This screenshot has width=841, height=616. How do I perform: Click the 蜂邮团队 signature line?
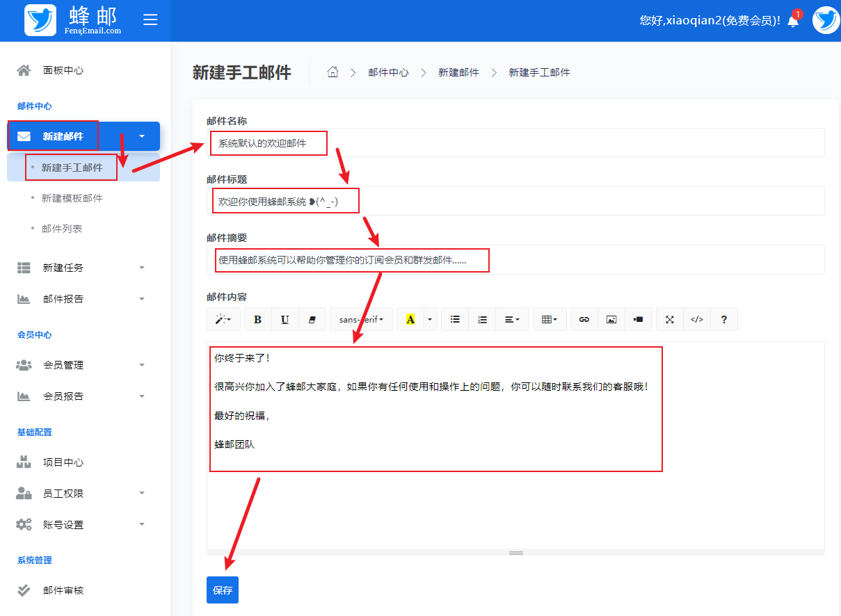pyautogui.click(x=234, y=444)
